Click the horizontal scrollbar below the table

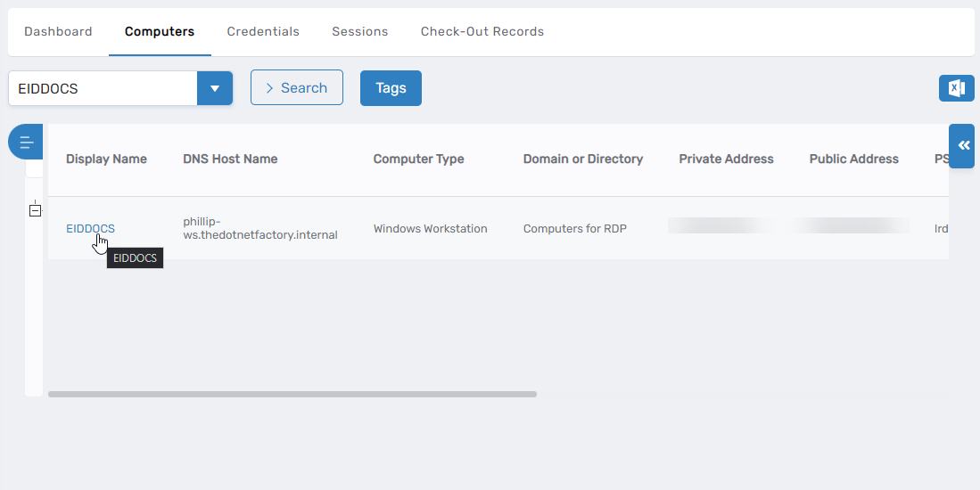pyautogui.click(x=292, y=394)
